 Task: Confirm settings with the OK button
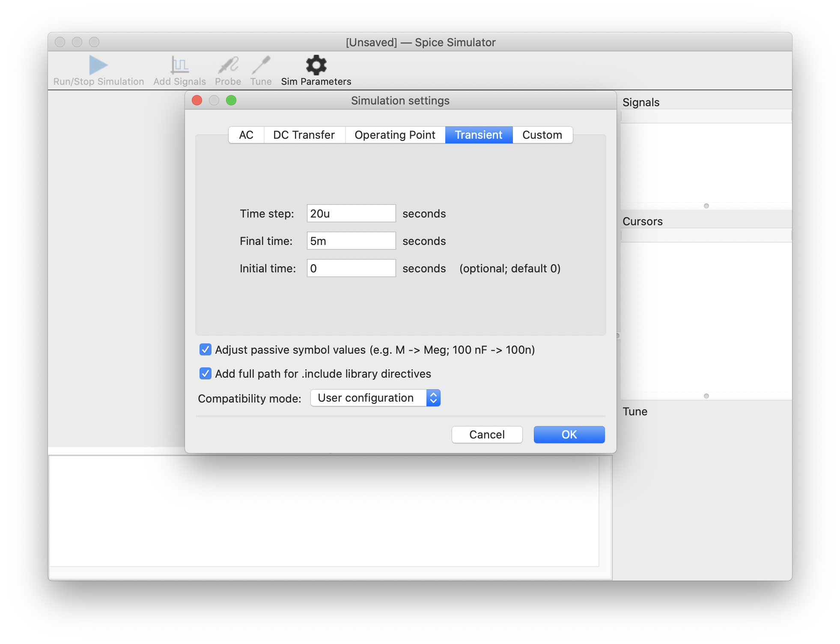(569, 435)
